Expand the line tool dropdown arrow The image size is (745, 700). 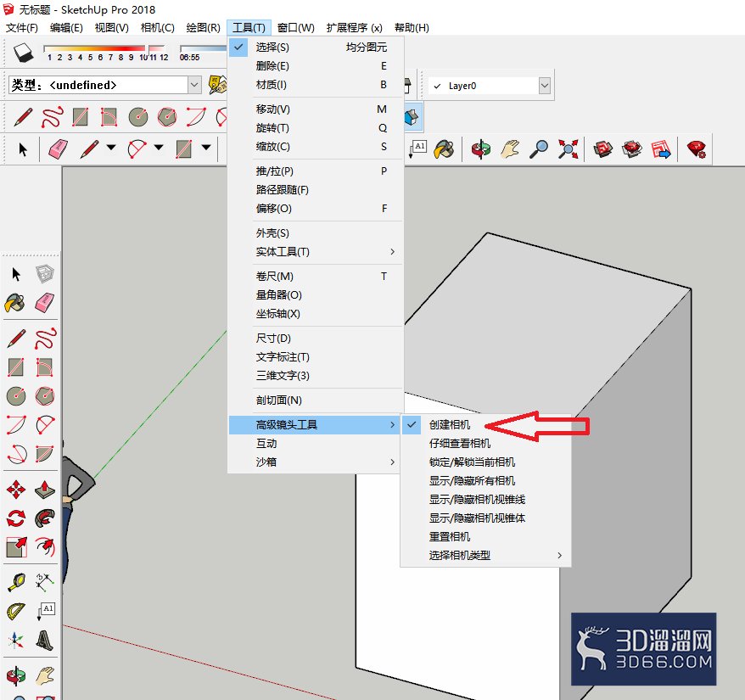pos(111,148)
